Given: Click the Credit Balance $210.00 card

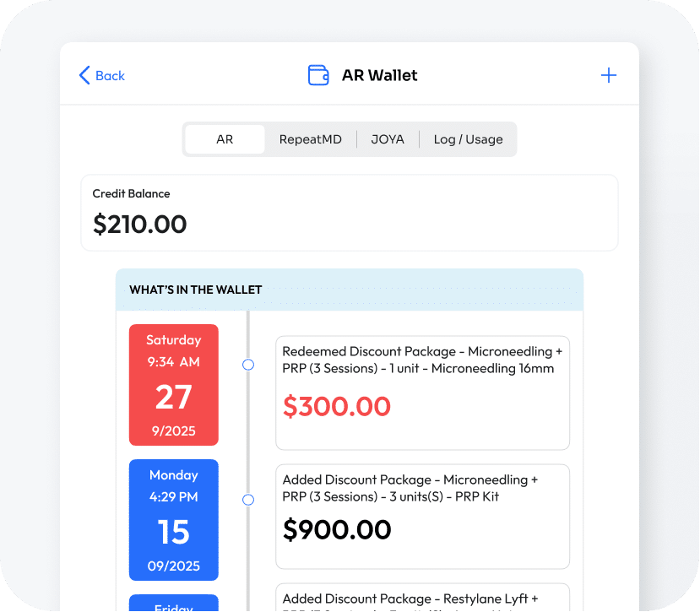Looking at the screenshot, I should click(x=350, y=213).
